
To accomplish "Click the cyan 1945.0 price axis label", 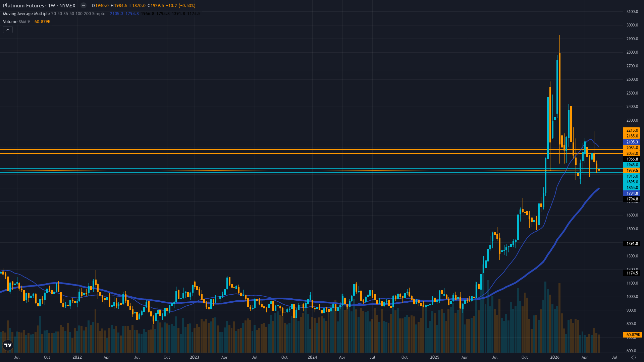I will [x=632, y=165].
